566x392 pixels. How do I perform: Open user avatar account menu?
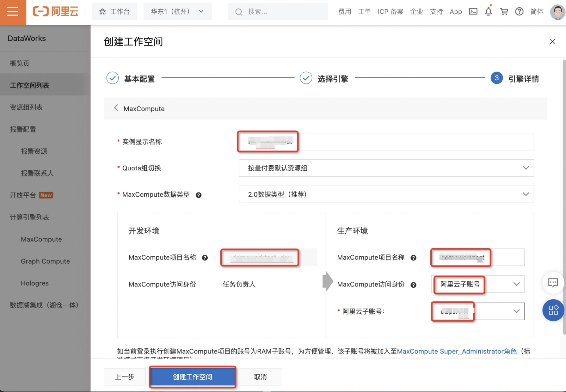coord(557,12)
